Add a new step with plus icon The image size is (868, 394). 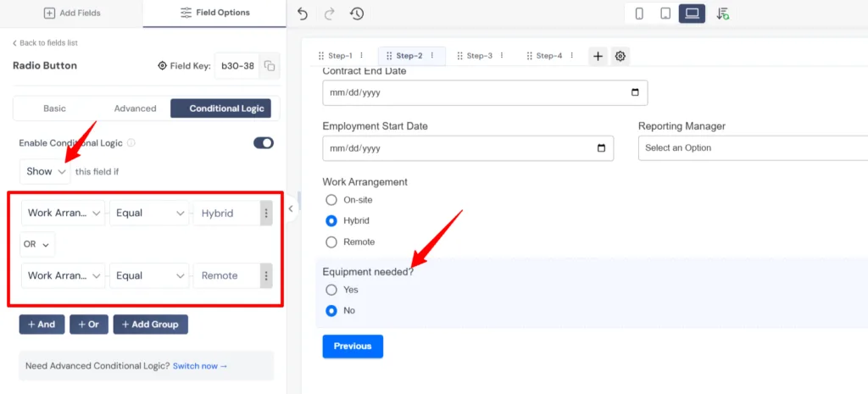(598, 56)
